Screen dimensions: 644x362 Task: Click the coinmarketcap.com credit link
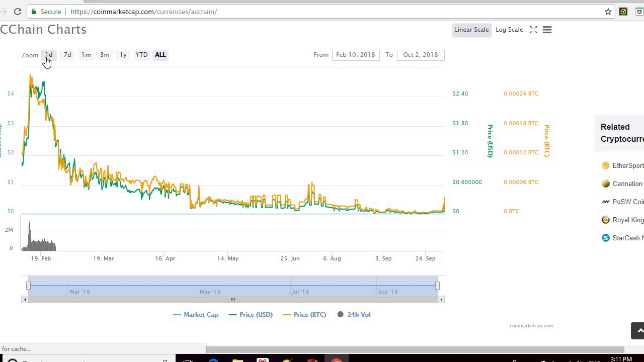531,326
